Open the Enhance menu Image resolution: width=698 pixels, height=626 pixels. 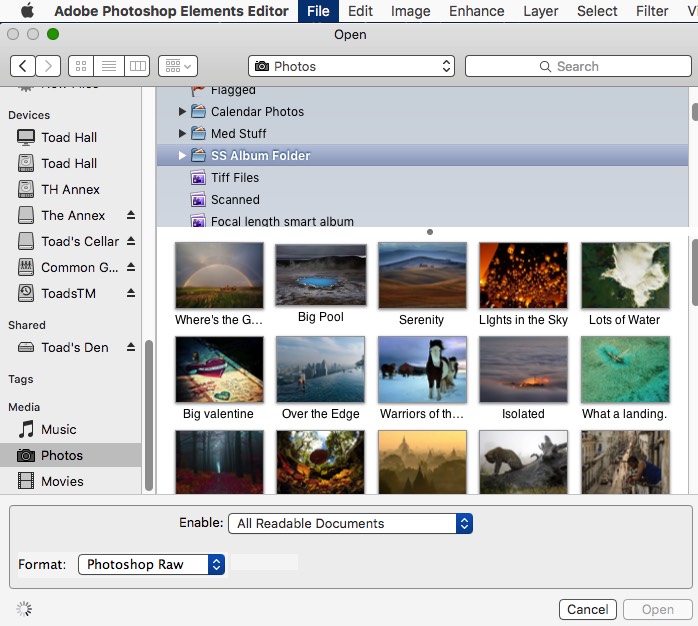click(x=476, y=11)
